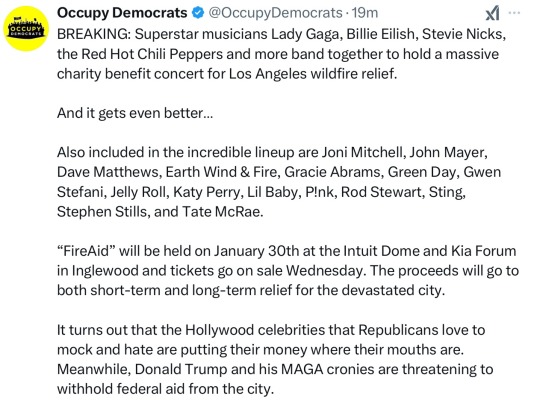Click the line 'And it gets even better...'
Viewport: 540px width, 407px height.
(x=135, y=113)
